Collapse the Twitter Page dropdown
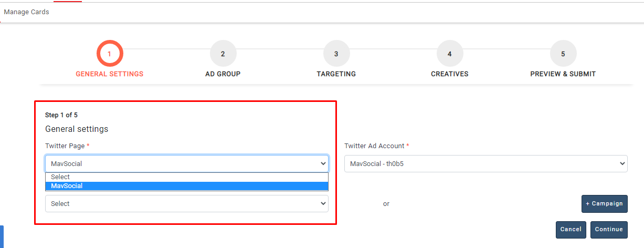 pos(186,163)
